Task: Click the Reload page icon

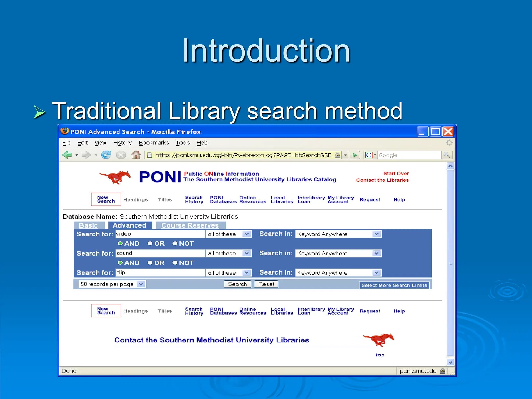Action: click(106, 155)
